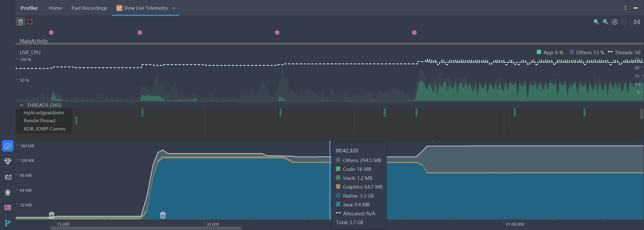Reset the timeline zoom level
Screen dimensions: 644x230
pyautogui.click(x=615, y=22)
